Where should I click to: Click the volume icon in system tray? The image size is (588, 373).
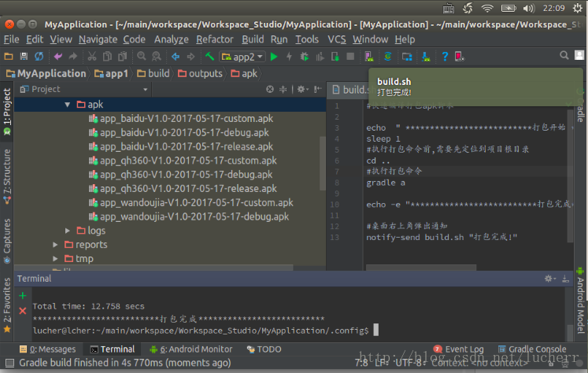point(528,8)
